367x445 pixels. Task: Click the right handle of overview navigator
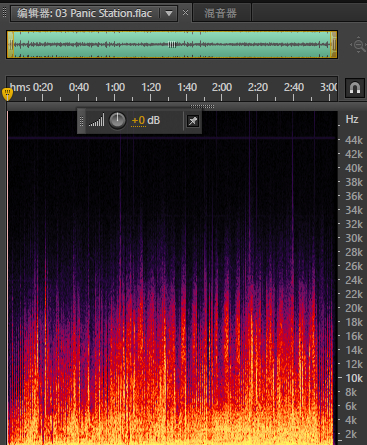pyautogui.click(x=333, y=44)
